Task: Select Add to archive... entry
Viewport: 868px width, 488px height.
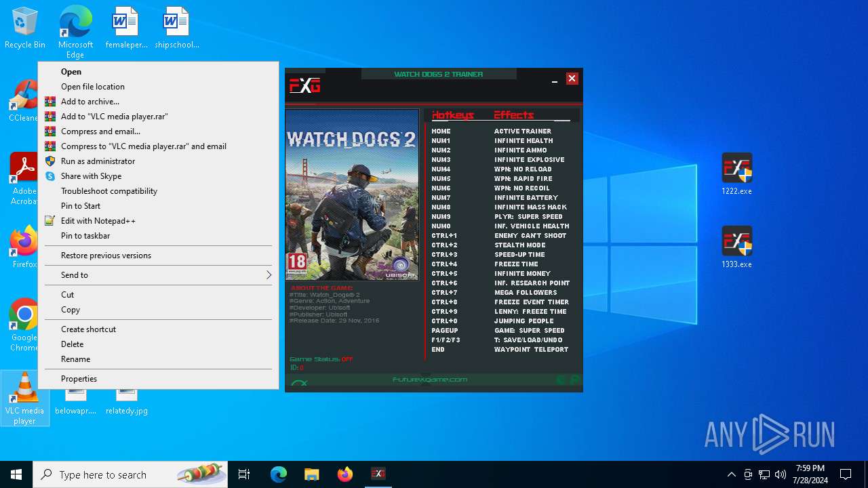Action: [x=158, y=102]
